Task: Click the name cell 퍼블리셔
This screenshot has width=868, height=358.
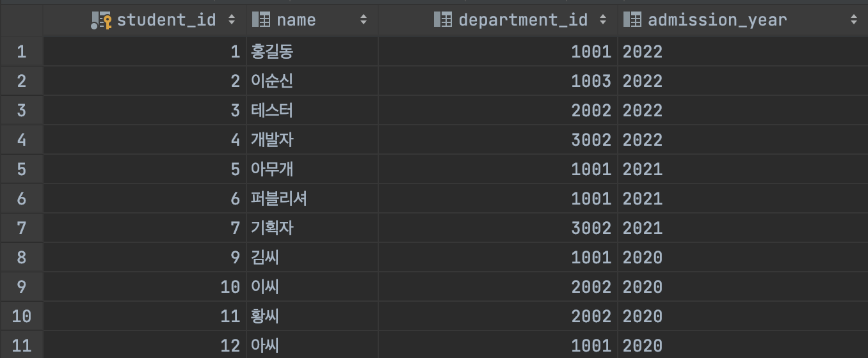Action: coord(312,199)
